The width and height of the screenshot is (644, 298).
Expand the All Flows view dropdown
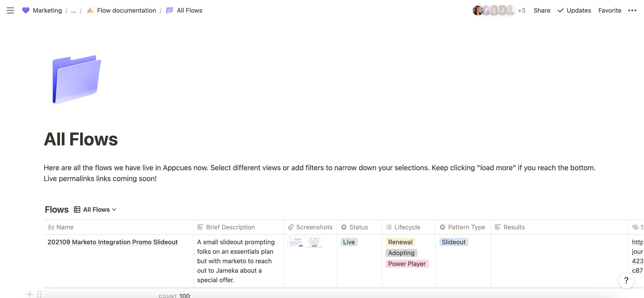100,209
